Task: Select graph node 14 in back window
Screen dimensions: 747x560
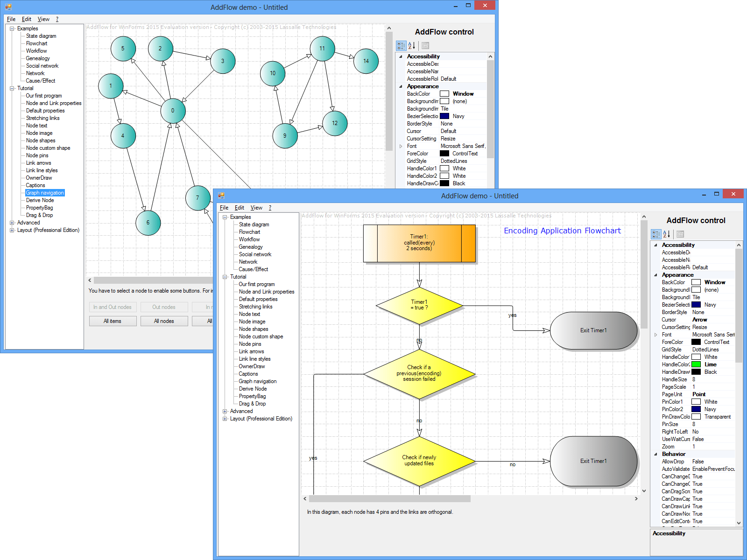Action: click(366, 61)
